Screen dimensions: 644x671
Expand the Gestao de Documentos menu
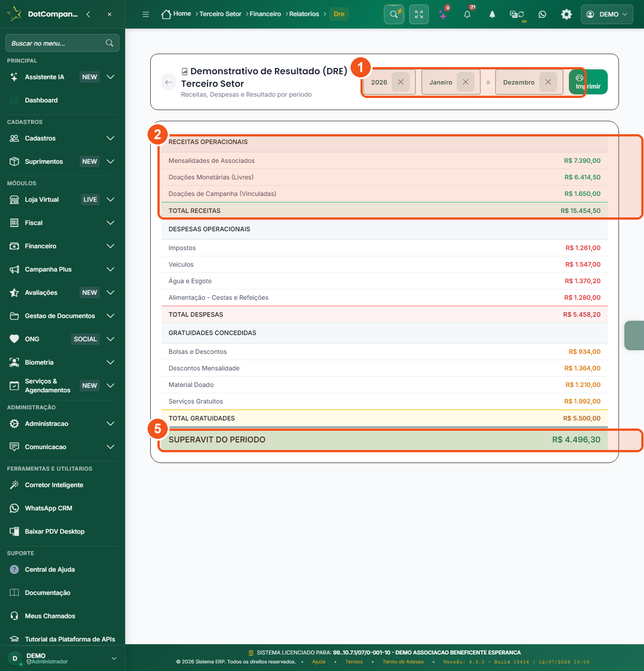[x=110, y=316]
